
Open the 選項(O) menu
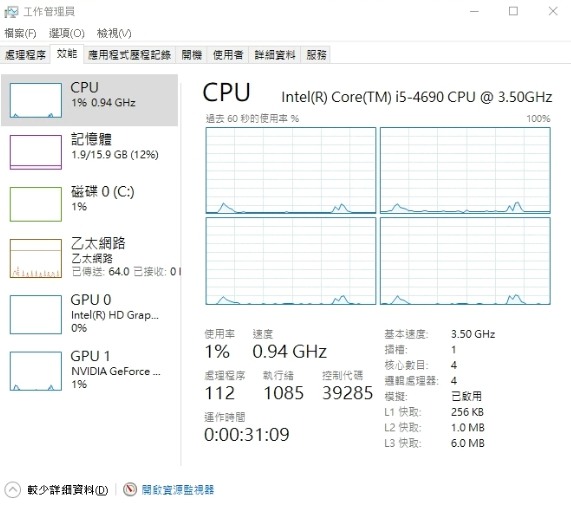click(x=67, y=34)
